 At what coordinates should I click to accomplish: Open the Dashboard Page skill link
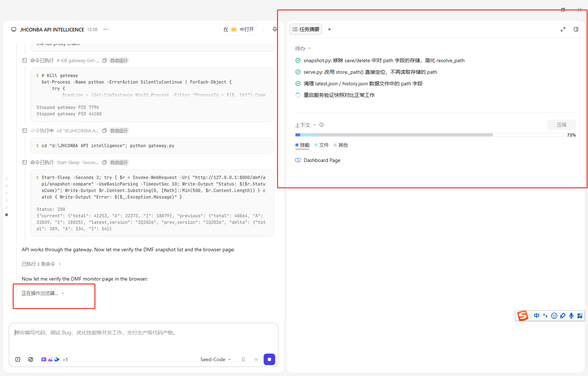[x=322, y=160]
